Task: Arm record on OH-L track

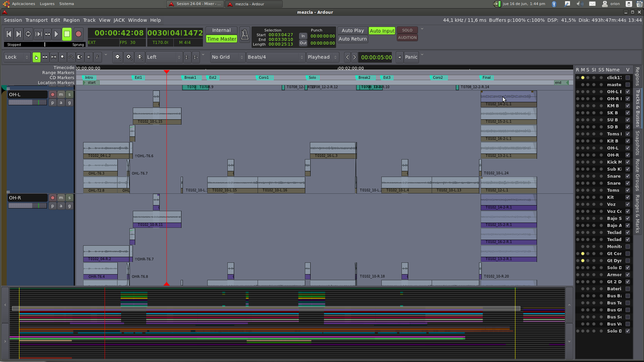Action: click(x=53, y=95)
